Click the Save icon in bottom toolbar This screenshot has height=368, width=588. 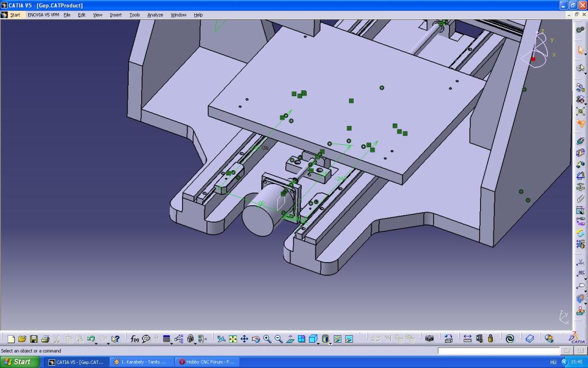(34, 339)
